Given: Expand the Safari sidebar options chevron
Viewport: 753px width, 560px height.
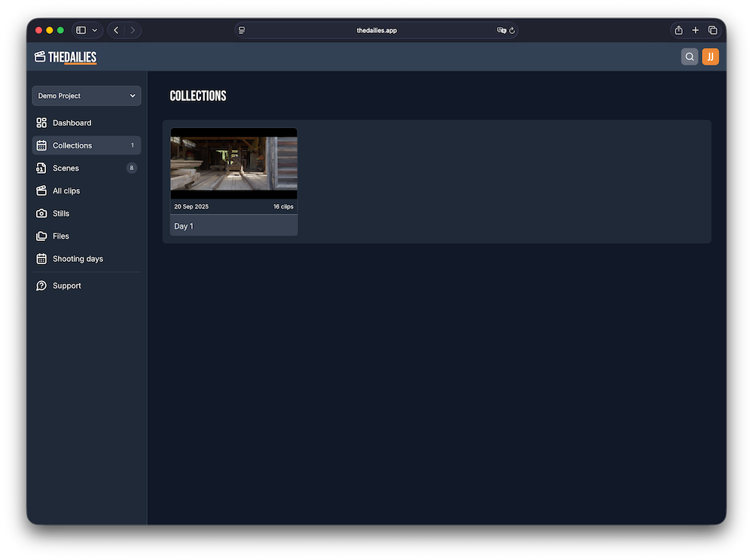Looking at the screenshot, I should pos(96,30).
